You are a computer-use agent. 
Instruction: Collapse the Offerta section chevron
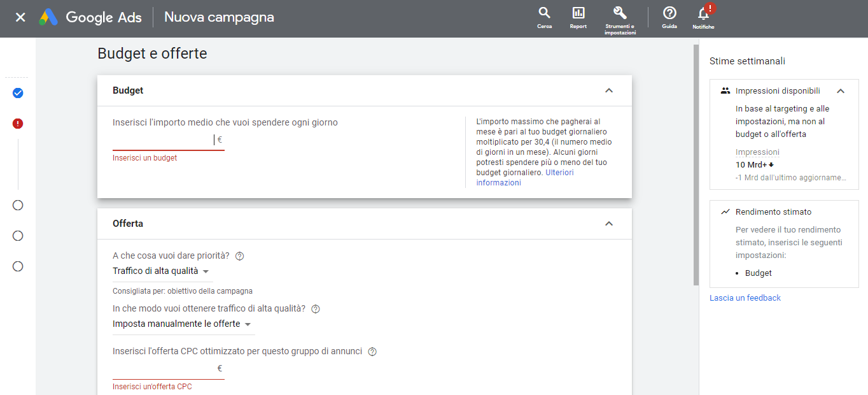pyautogui.click(x=609, y=224)
